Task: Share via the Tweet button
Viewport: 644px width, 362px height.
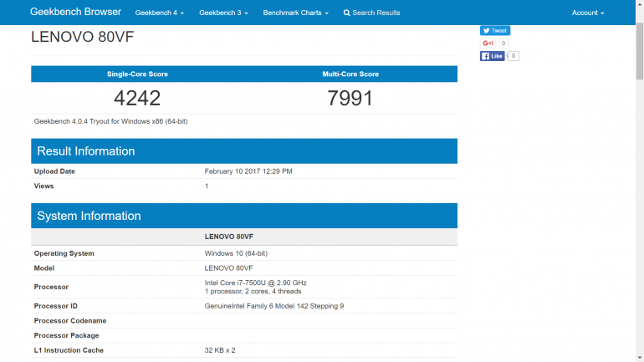Action: [495, 30]
